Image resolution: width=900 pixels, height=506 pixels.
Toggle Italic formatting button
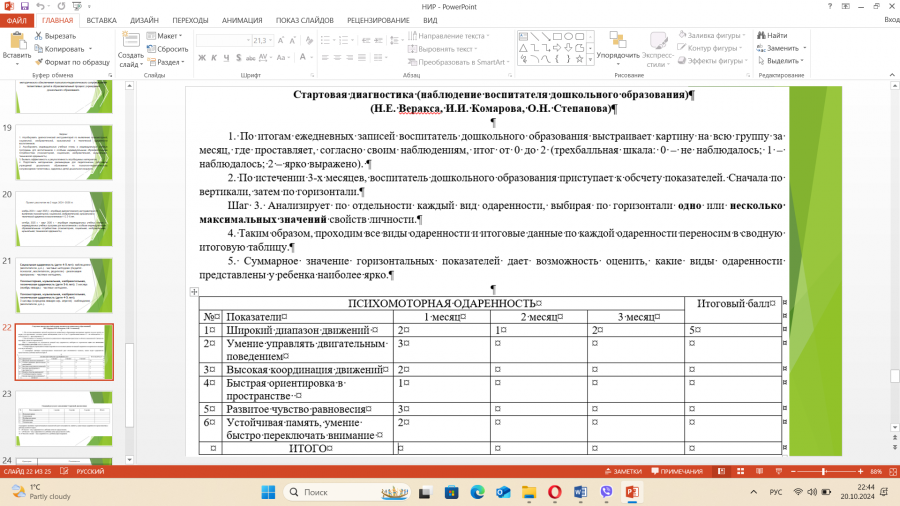[214, 57]
